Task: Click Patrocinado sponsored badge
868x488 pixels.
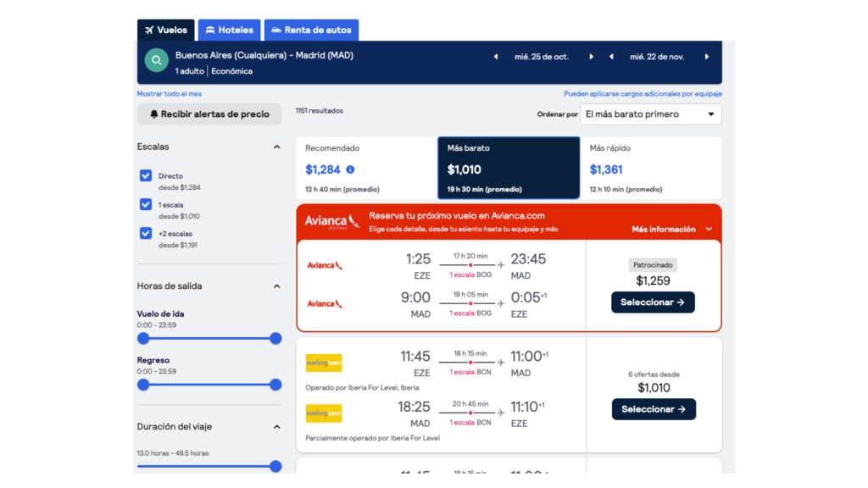Action: (x=653, y=265)
